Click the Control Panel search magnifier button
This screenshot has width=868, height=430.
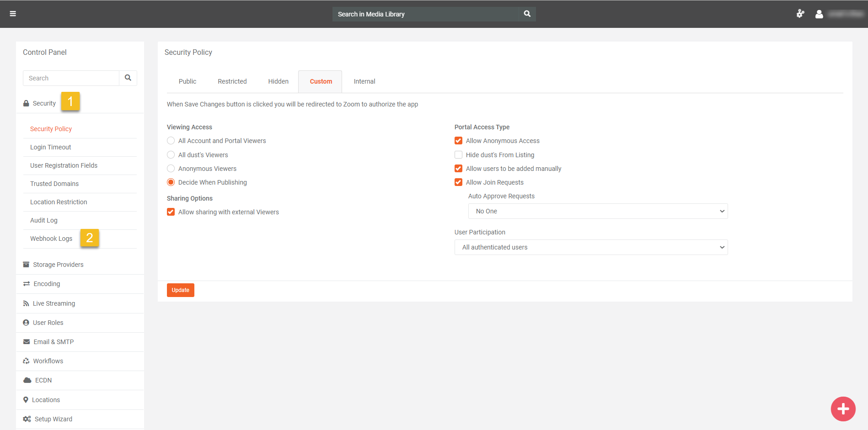pyautogui.click(x=128, y=78)
